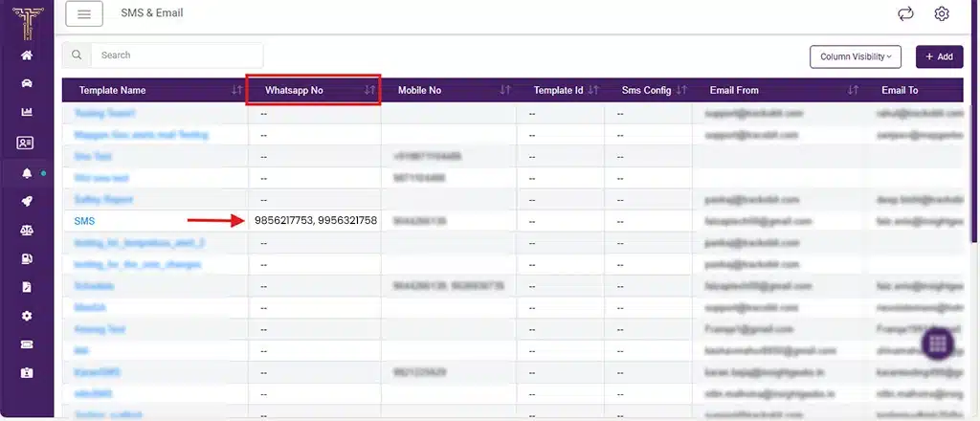
Task: Sort by Template Id sort arrows
Action: click(x=593, y=91)
